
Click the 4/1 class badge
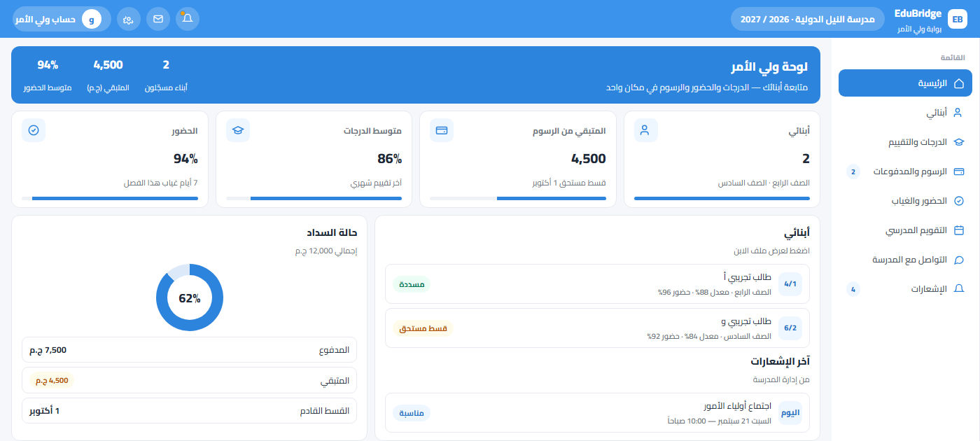click(x=790, y=284)
